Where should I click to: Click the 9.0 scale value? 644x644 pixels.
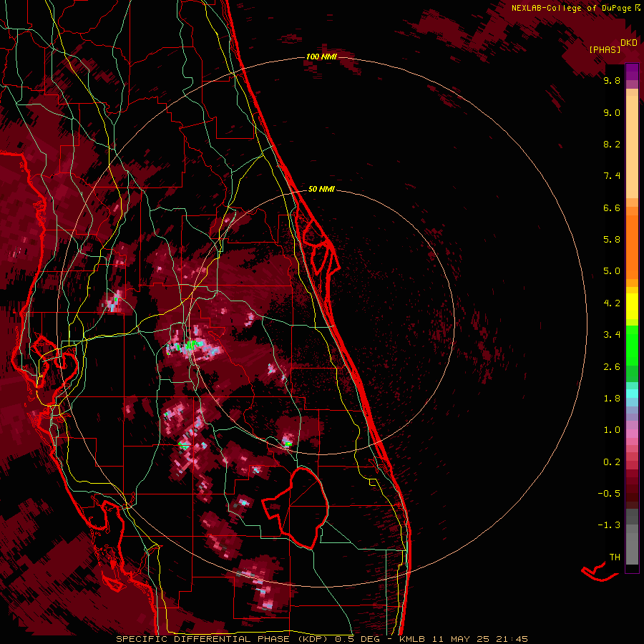[612, 113]
